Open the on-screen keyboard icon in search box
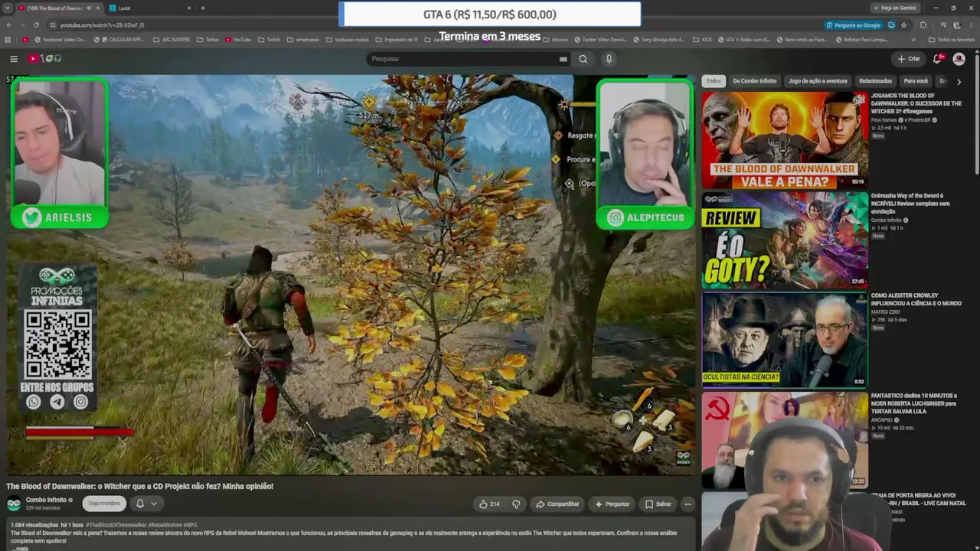 (x=563, y=59)
